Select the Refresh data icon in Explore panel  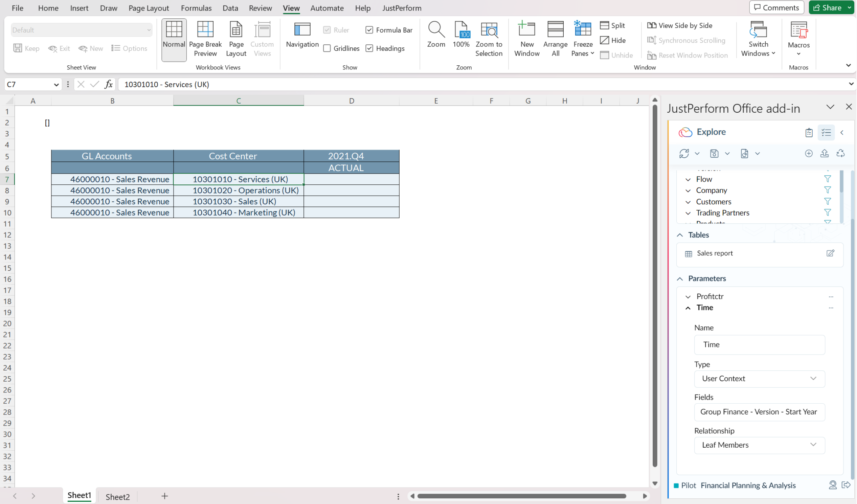point(684,154)
